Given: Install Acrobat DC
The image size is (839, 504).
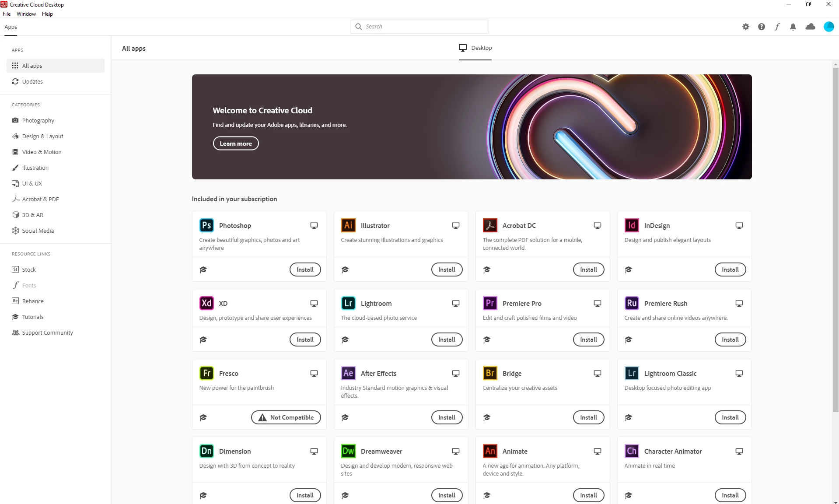Looking at the screenshot, I should [589, 269].
